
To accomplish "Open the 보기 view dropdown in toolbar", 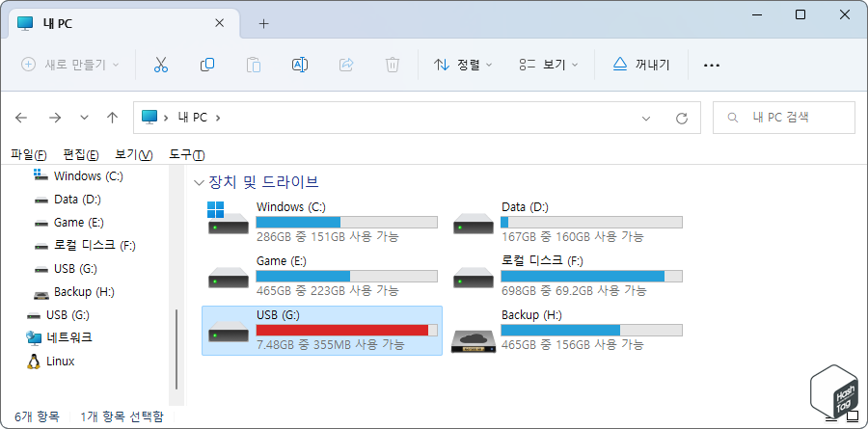I will (x=549, y=65).
